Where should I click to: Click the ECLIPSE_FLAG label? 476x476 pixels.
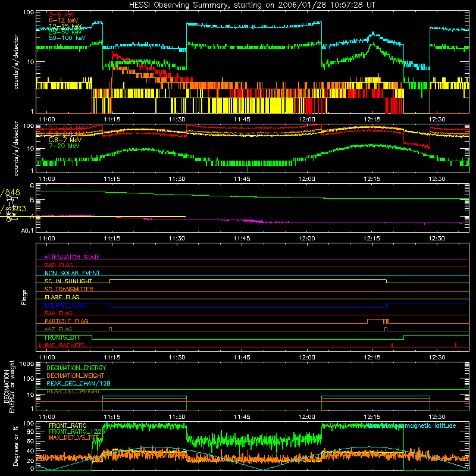65,305
